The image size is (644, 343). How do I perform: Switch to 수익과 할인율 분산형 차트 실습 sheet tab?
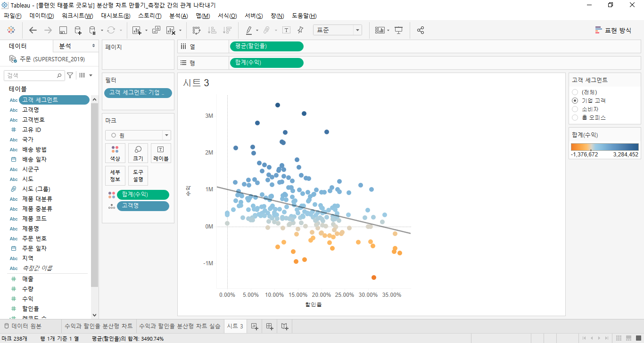pos(180,326)
